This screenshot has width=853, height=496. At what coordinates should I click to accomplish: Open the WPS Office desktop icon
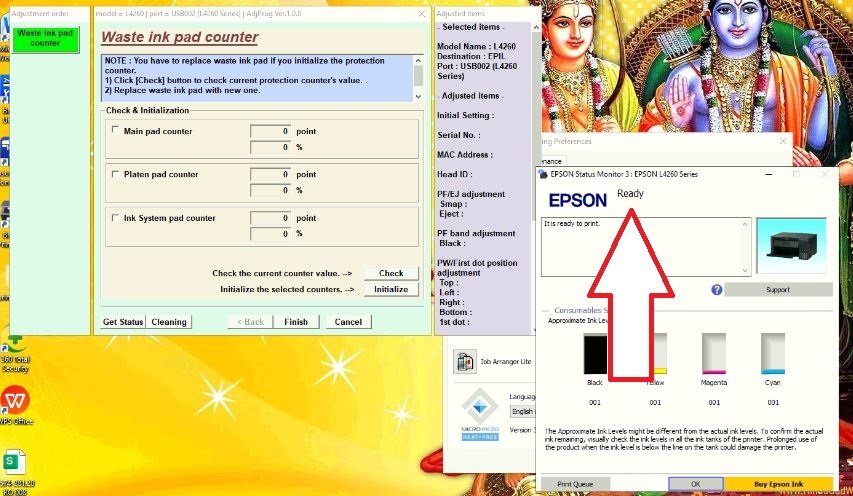pos(16,405)
